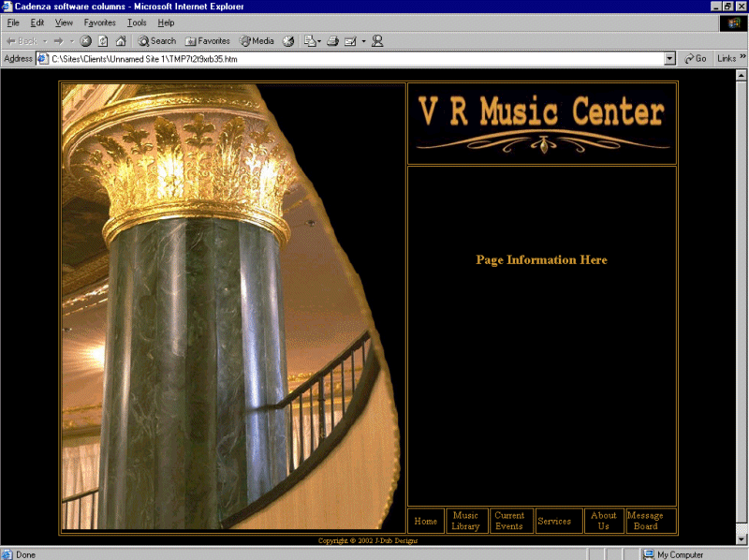Open the Media bar from the toolbar
The image size is (749, 560).
(257, 41)
